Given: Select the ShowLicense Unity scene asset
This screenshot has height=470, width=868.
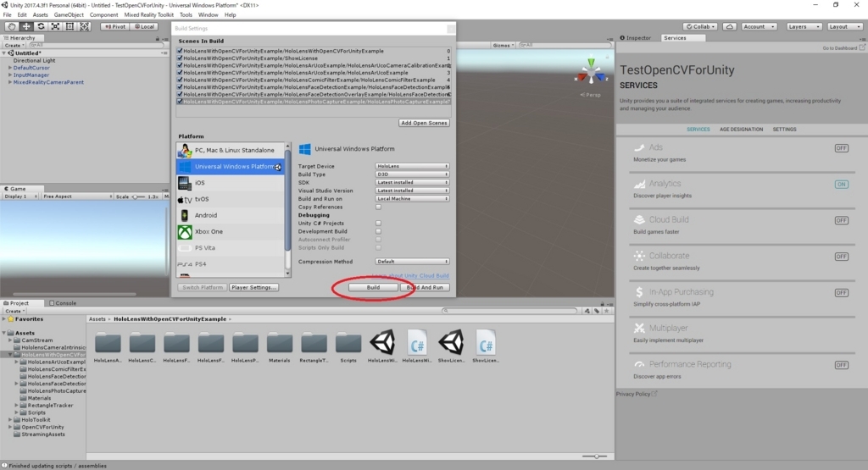Looking at the screenshot, I should 451,346.
